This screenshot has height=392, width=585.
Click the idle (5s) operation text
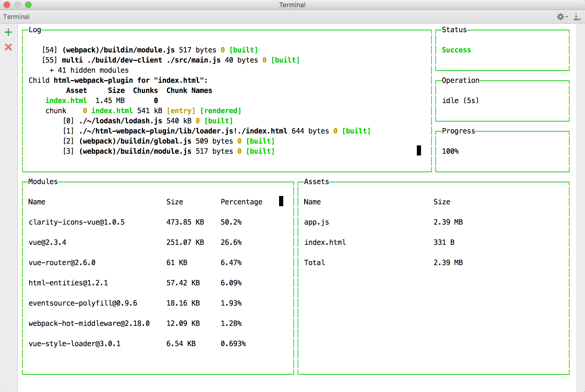click(460, 101)
